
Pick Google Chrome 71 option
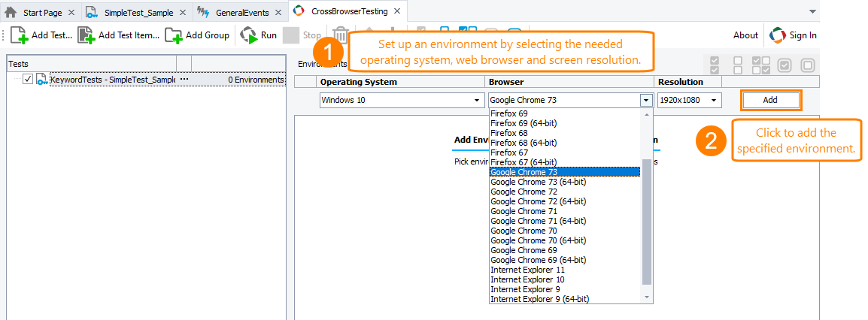[565, 211]
